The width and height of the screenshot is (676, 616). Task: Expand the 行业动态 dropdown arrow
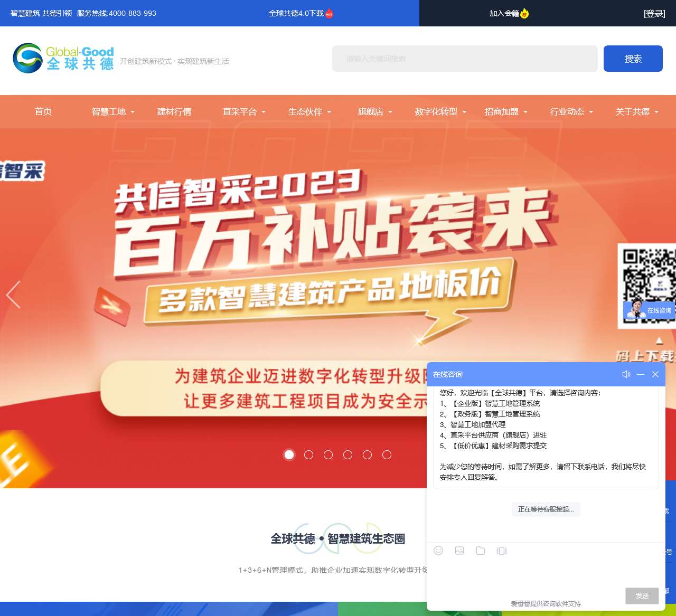[591, 112]
